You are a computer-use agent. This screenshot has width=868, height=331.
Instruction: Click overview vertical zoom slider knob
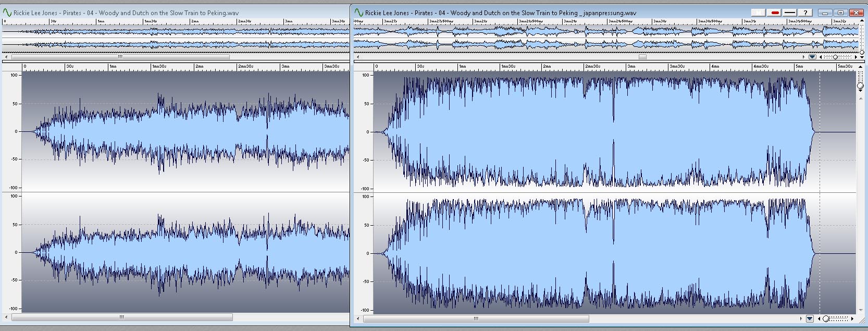[862, 52]
